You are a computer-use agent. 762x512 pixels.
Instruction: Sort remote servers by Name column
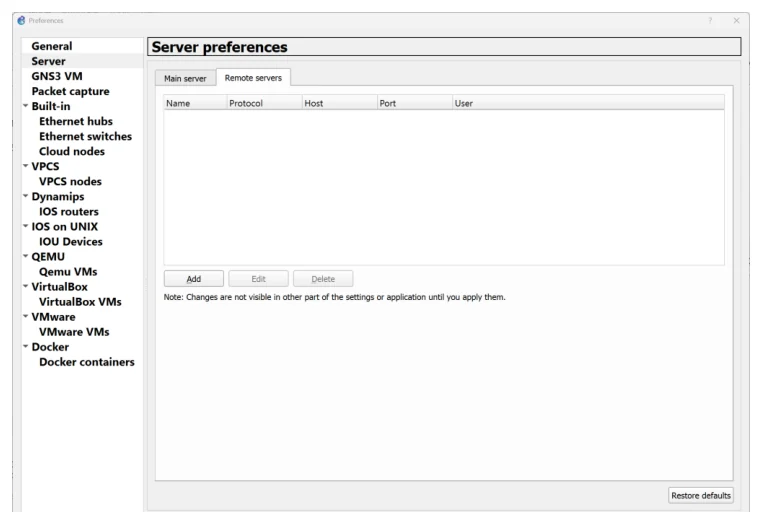[x=195, y=103]
